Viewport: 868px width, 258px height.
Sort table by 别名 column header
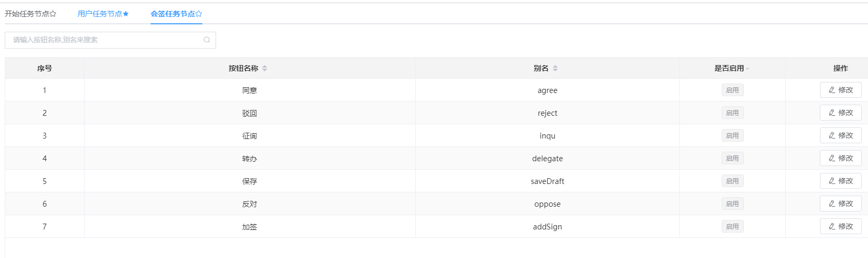click(541, 68)
